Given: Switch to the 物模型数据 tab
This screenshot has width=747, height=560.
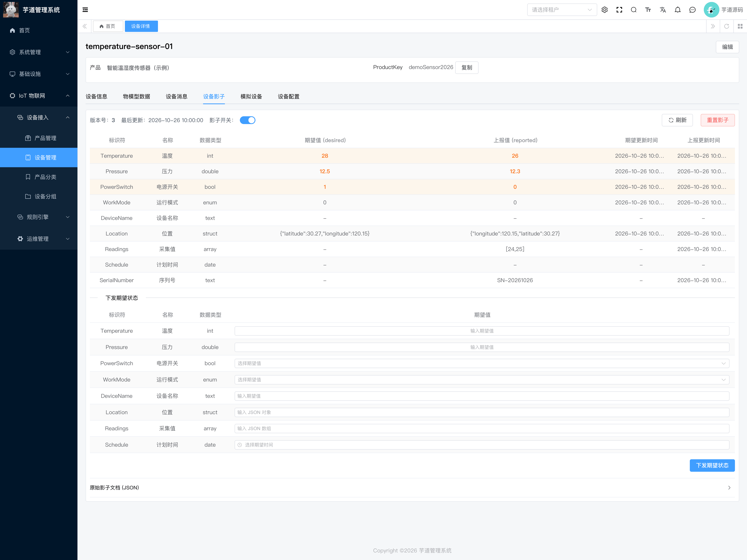Looking at the screenshot, I should [x=136, y=96].
